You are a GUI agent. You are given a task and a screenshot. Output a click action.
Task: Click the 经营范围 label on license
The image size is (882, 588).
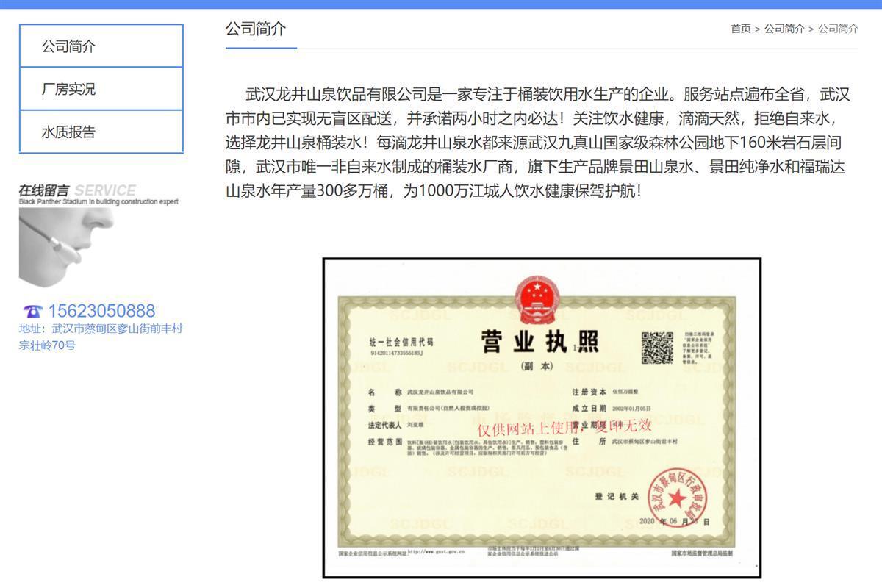click(385, 442)
